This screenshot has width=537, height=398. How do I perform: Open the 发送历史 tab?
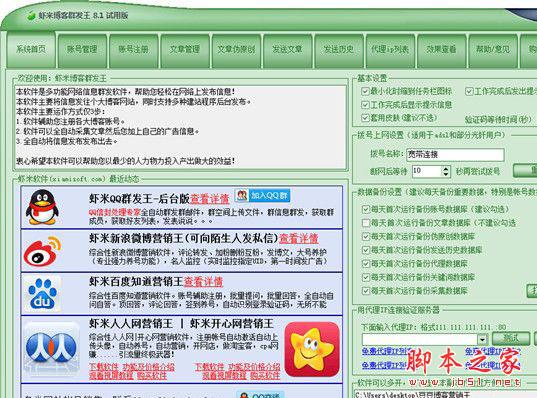point(339,50)
